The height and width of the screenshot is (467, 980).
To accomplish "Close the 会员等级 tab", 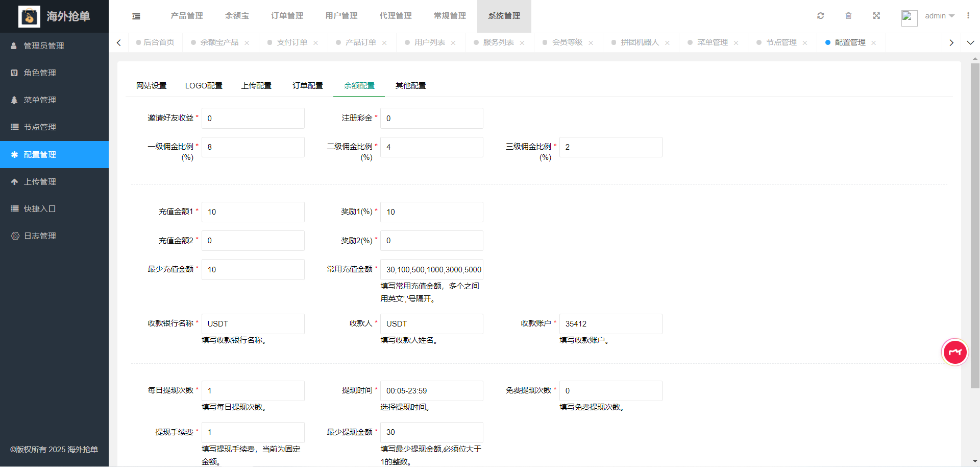I will [x=591, y=43].
